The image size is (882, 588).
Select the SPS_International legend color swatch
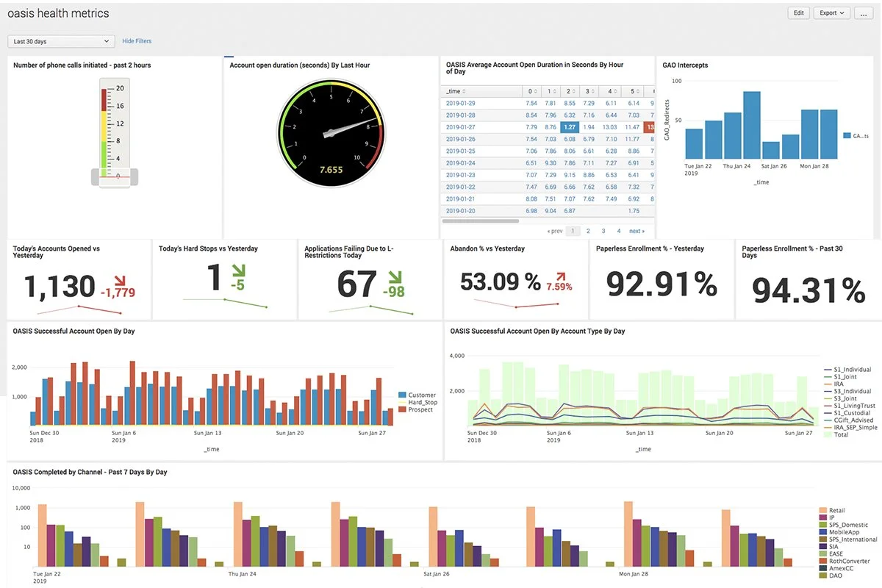pyautogui.click(x=822, y=539)
